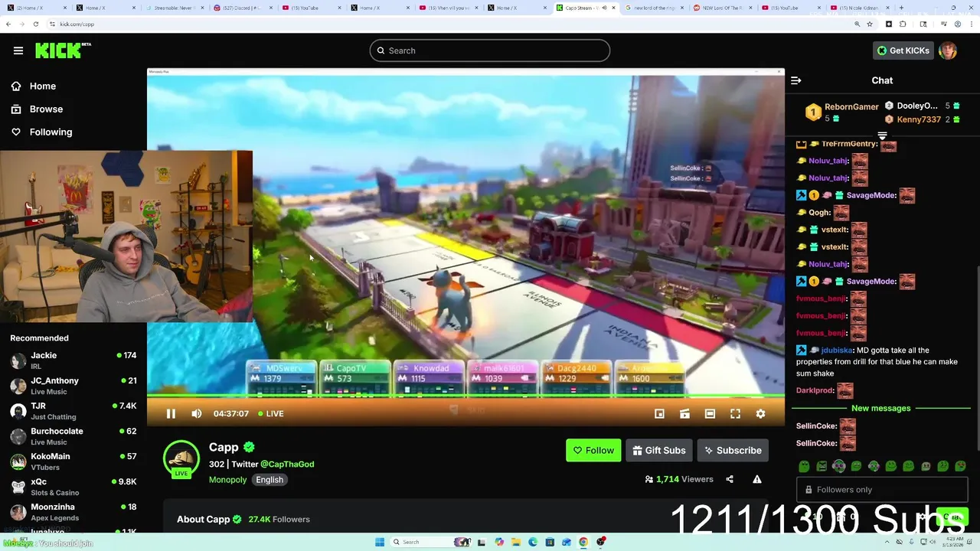Image resolution: width=980 pixels, height=551 pixels.
Task: Enable mini player mode
Action: 659,414
